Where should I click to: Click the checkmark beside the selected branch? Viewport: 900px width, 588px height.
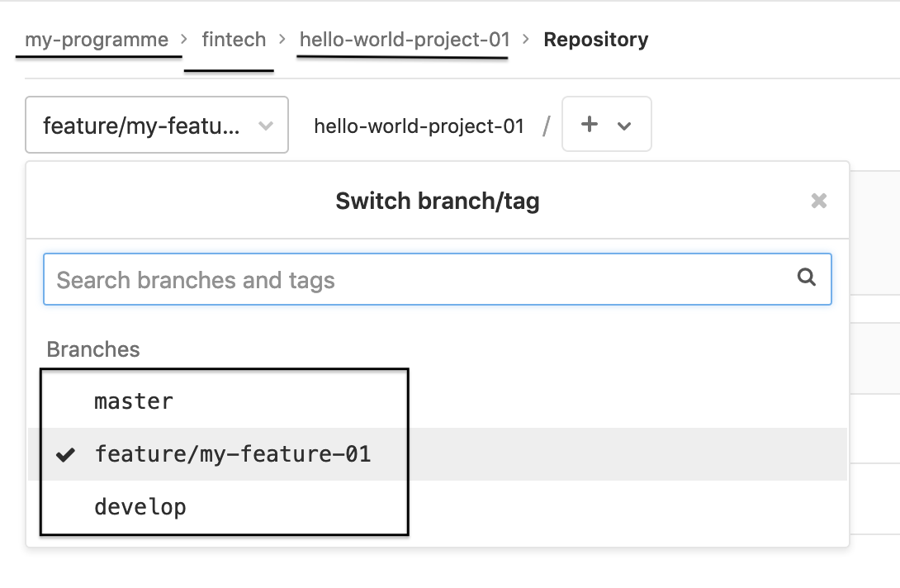point(65,454)
